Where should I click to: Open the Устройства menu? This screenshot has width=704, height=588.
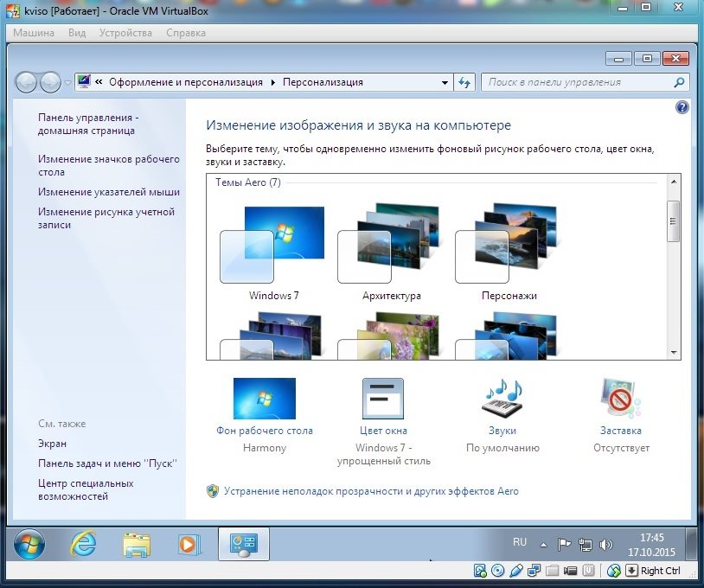coord(125,33)
